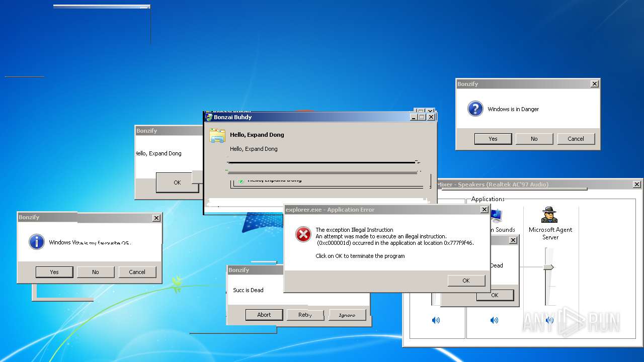Click Ignore in the Succ is Dead dialog
This screenshot has height=362, width=644.
347,315
